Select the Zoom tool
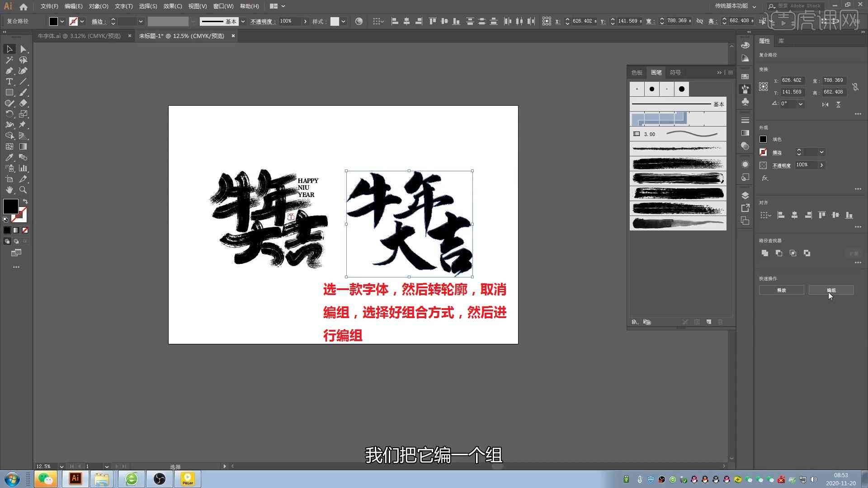The image size is (868, 488). tap(23, 189)
